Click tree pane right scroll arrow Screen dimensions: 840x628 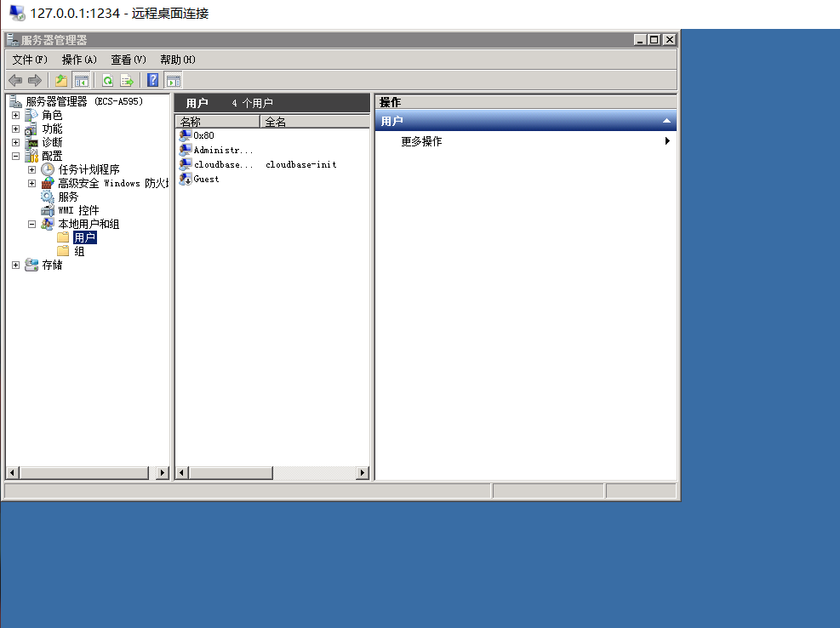tap(163, 472)
